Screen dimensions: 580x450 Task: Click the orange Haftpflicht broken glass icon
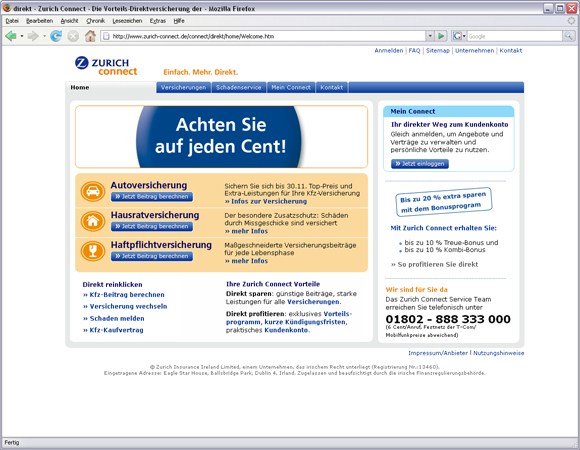click(x=93, y=251)
